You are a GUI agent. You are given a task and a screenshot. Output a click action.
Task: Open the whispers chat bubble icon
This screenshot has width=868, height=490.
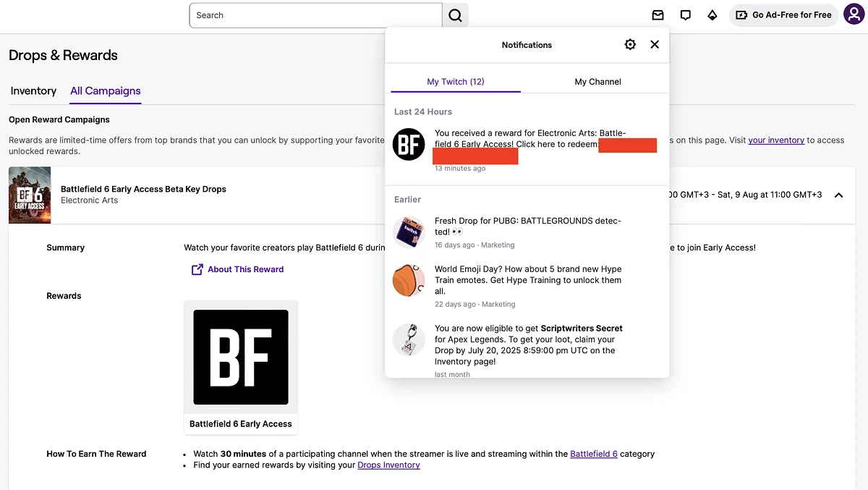(685, 15)
